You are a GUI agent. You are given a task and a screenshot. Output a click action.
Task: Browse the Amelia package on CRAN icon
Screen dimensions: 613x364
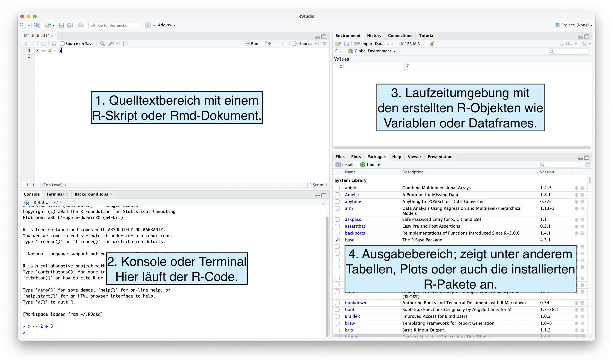[x=576, y=195]
